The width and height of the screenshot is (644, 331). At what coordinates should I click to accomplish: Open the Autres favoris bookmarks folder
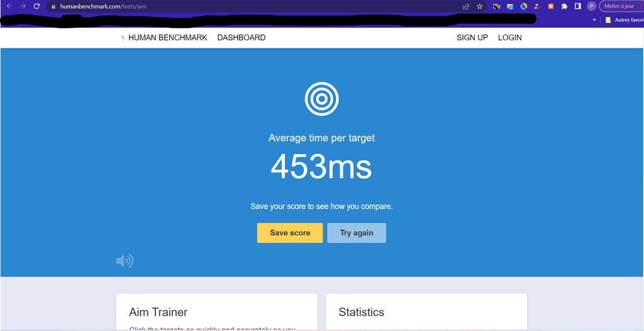click(624, 20)
